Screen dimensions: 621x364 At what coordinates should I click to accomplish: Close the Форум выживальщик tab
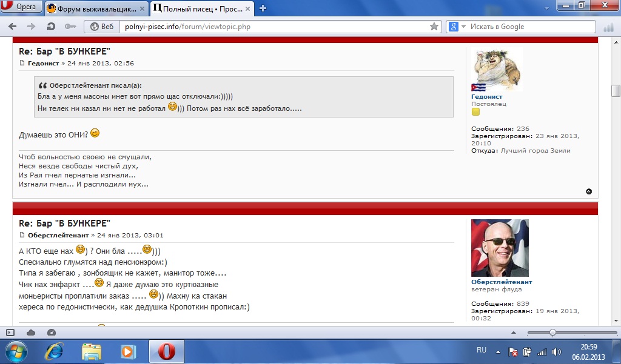pos(142,8)
